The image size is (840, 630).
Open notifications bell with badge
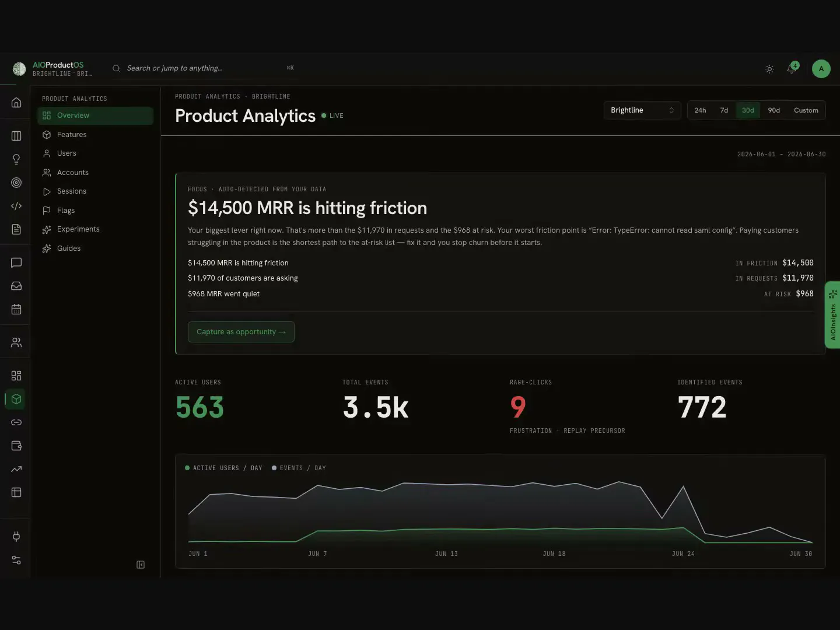tap(792, 69)
